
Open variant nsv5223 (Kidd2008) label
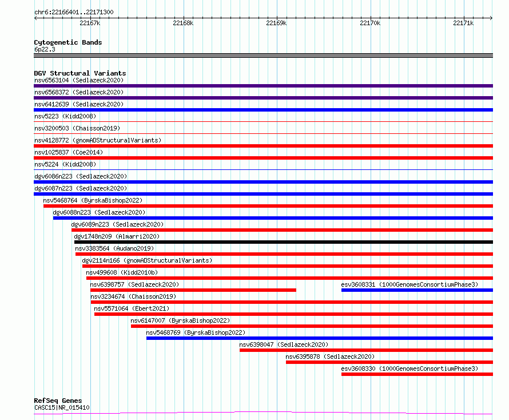[x=65, y=116]
